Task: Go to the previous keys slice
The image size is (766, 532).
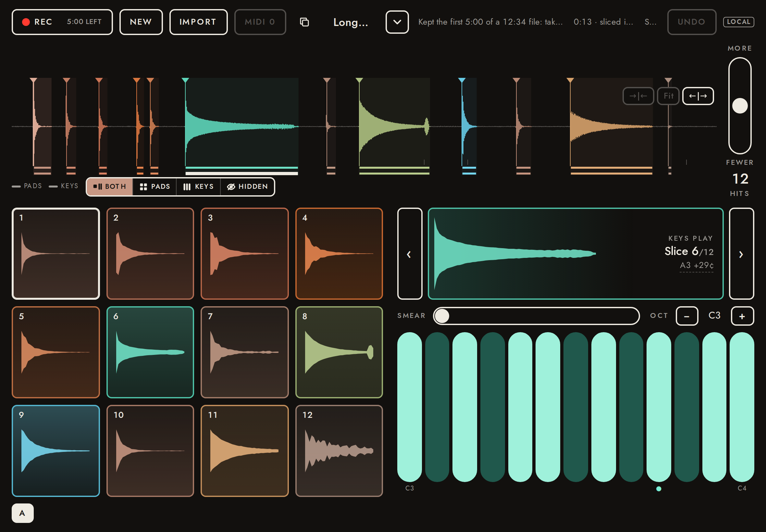Action: pos(410,254)
